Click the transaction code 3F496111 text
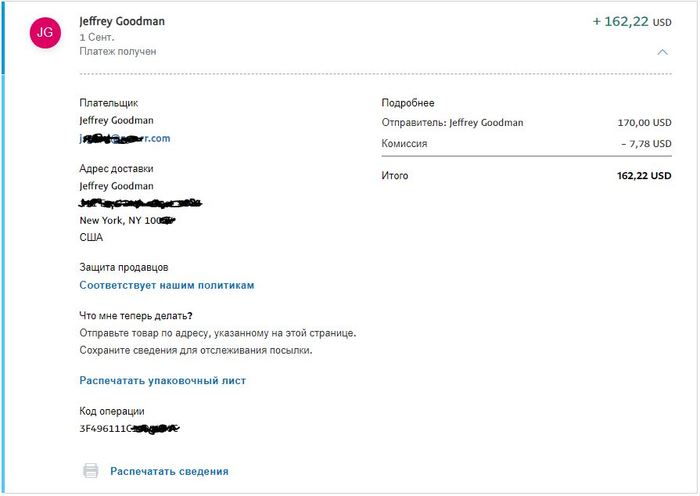 (x=129, y=429)
